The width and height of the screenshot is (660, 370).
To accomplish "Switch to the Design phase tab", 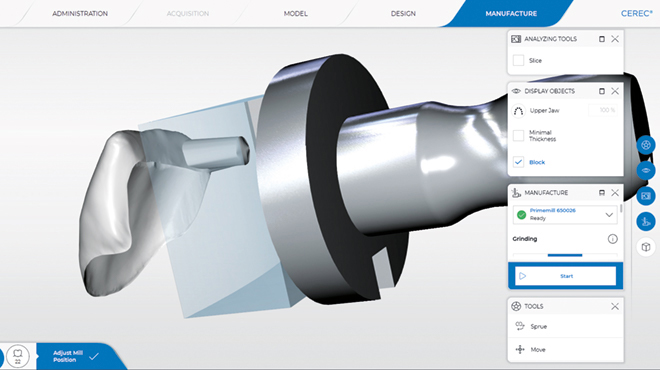I will tap(403, 13).
